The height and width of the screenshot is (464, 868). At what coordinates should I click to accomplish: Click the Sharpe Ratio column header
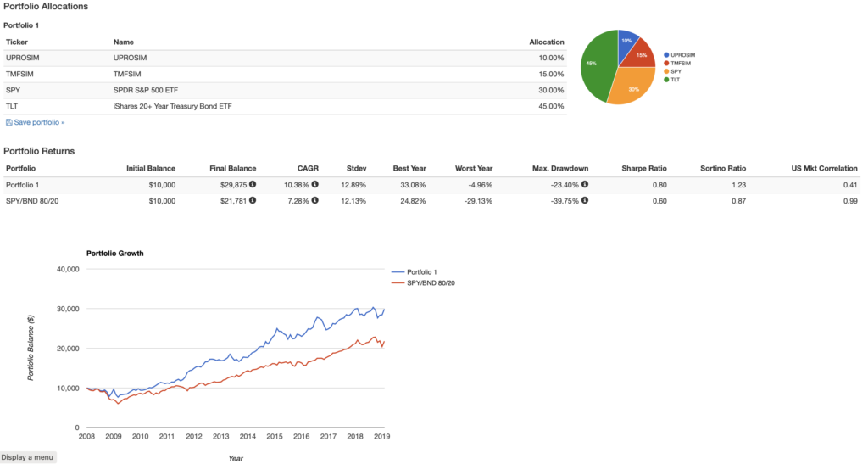click(x=644, y=168)
